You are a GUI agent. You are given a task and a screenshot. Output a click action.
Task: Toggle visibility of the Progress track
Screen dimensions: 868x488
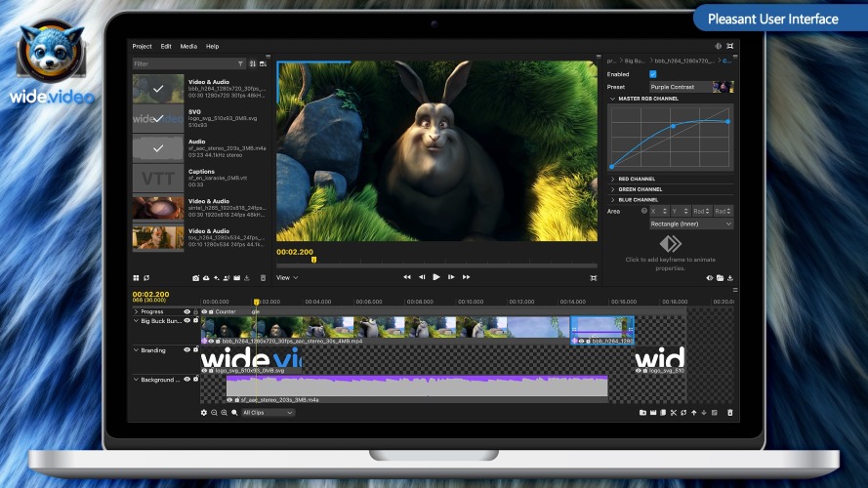[x=187, y=311]
